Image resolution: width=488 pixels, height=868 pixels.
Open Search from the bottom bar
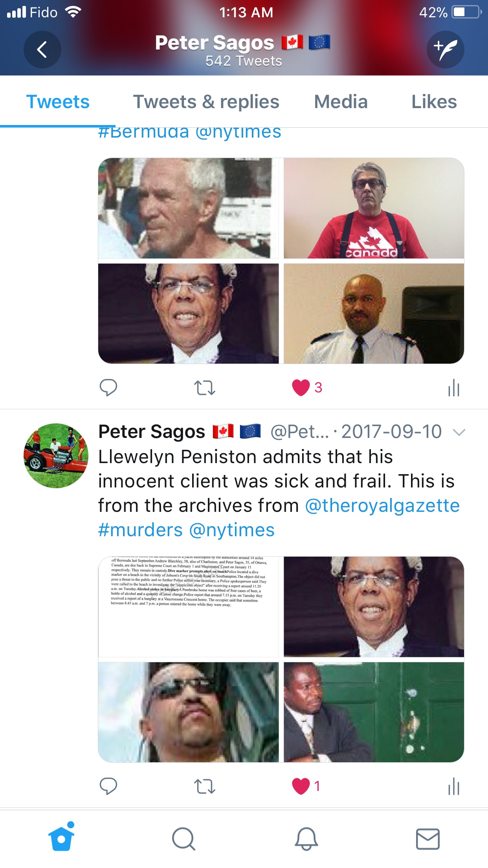(x=183, y=839)
